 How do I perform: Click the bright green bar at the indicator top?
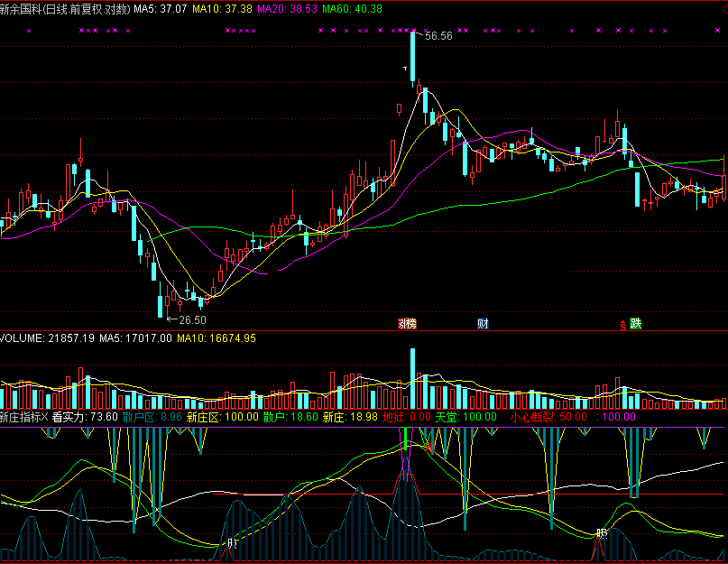405,438
